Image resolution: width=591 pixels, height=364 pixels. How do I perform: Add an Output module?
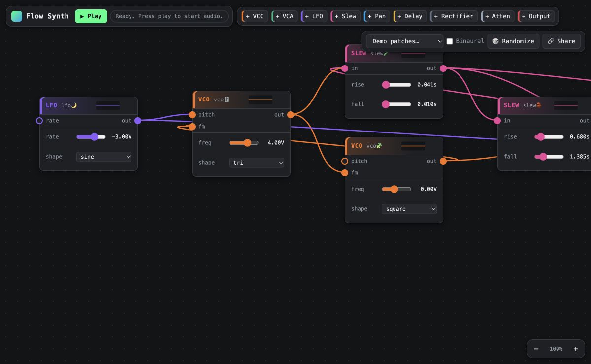536,16
